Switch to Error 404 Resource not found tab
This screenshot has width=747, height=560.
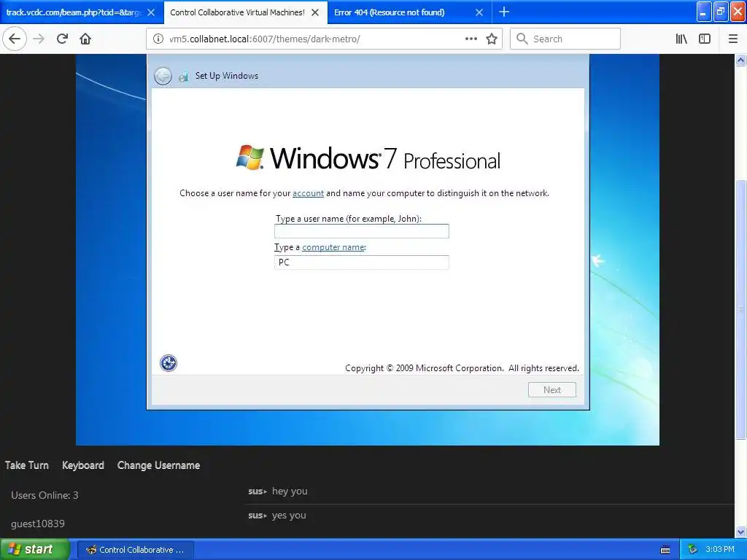coord(390,12)
